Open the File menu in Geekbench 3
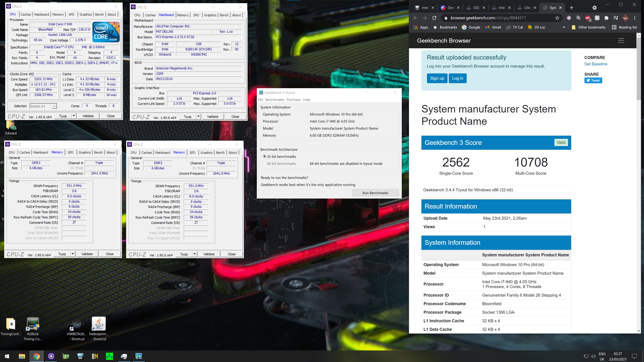This screenshot has width=644, height=362. [x=261, y=100]
